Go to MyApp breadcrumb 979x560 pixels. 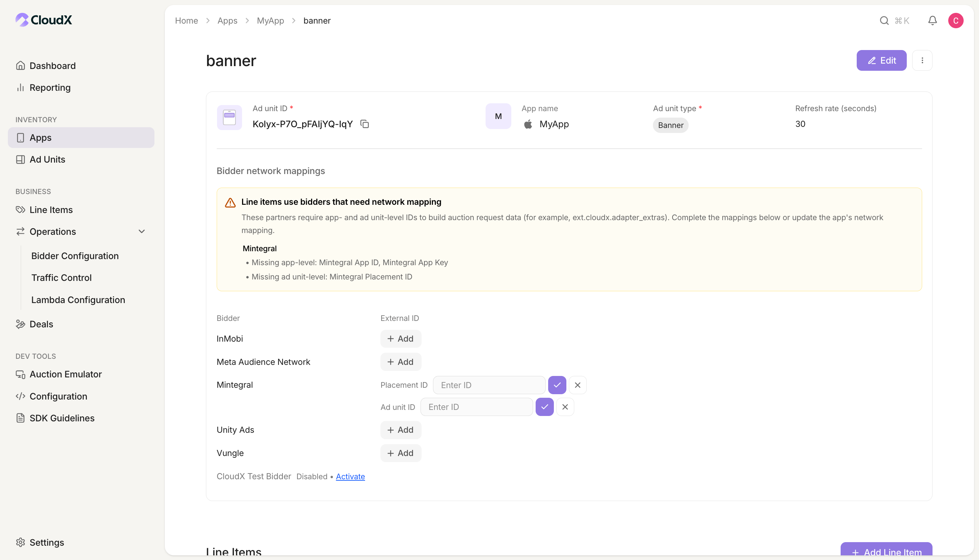coord(271,21)
